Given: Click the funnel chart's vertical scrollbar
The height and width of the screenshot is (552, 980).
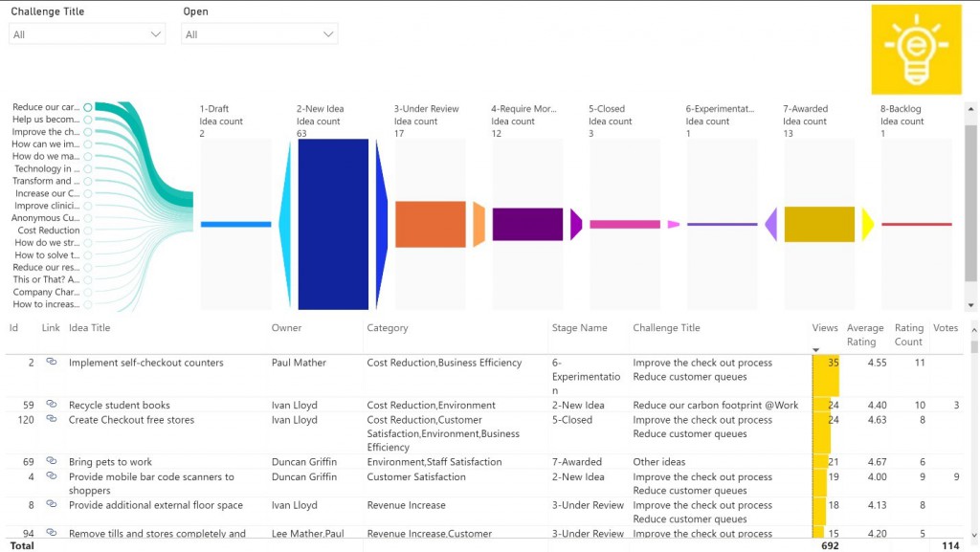Looking at the screenshot, I should coord(971,172).
